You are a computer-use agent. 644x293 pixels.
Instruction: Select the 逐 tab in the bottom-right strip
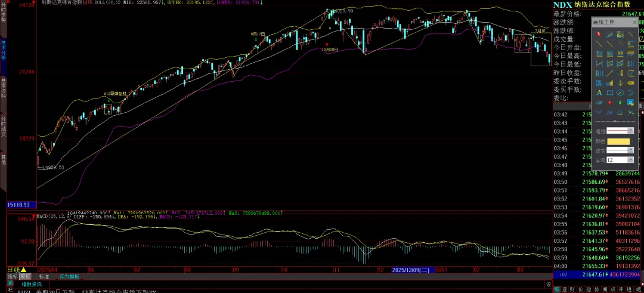pyautogui.click(x=563, y=289)
